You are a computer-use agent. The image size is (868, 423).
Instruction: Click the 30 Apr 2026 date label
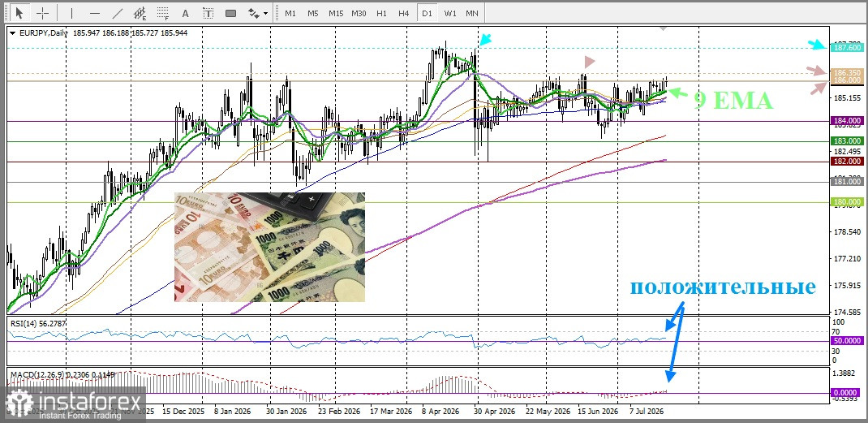(495, 412)
